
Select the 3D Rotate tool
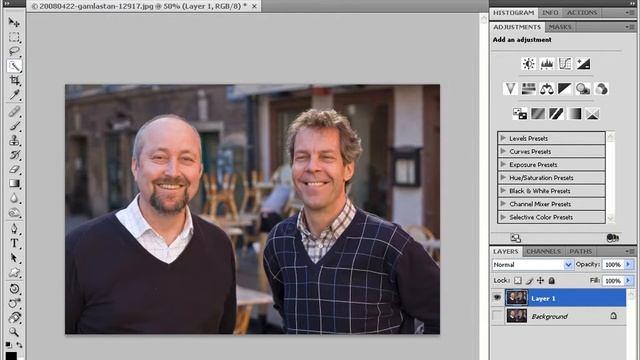[x=14, y=289]
